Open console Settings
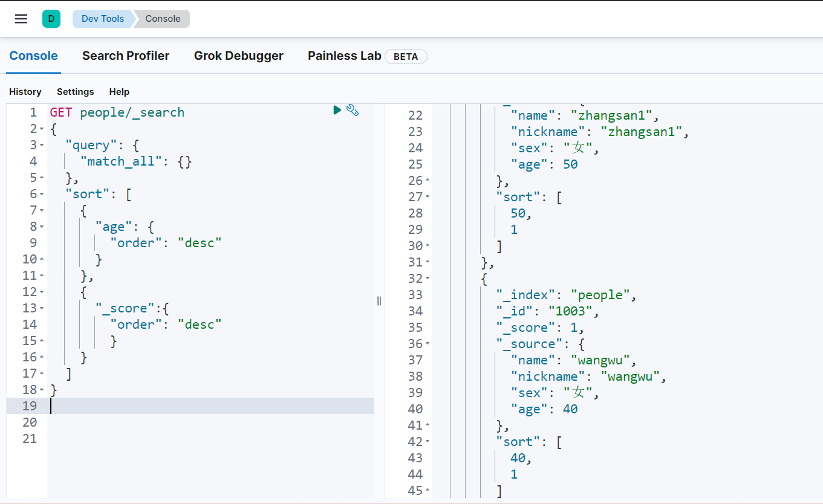The image size is (823, 504). pos(76,92)
